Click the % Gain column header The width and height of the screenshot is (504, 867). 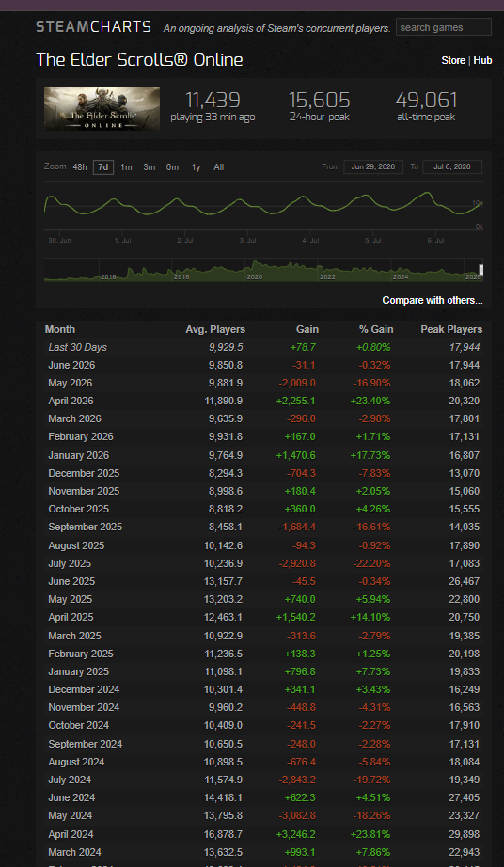click(x=376, y=329)
